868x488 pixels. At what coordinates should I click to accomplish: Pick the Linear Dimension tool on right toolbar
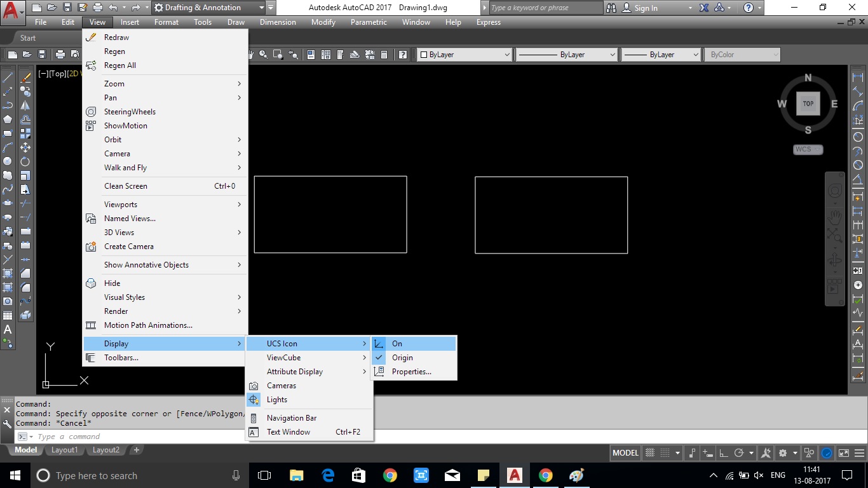point(857,76)
